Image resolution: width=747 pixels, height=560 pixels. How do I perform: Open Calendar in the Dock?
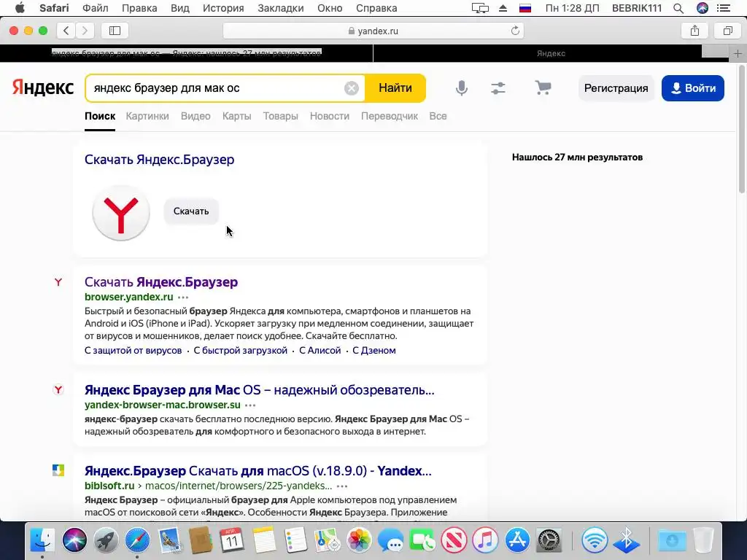[x=232, y=540]
